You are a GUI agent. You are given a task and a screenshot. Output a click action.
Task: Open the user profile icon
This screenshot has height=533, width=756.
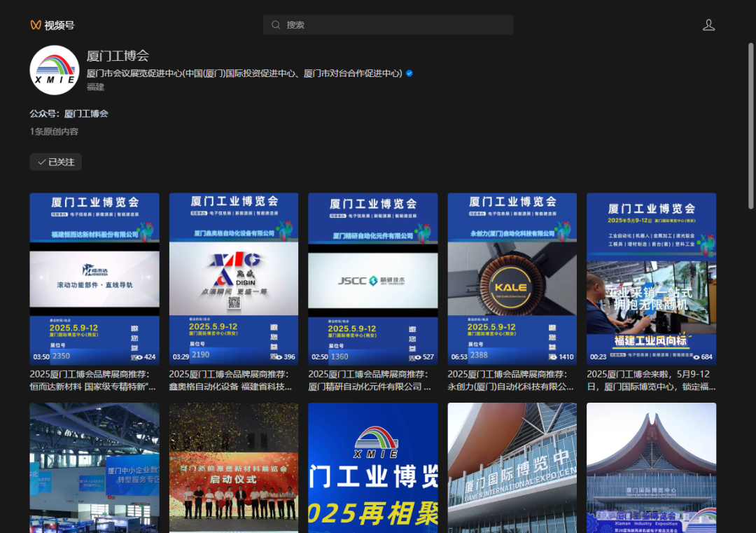[x=708, y=25]
